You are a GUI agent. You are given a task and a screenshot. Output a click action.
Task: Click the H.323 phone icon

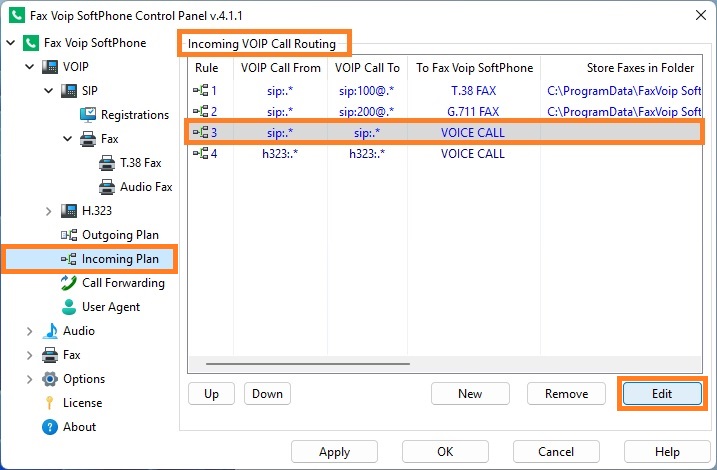pyautogui.click(x=69, y=211)
